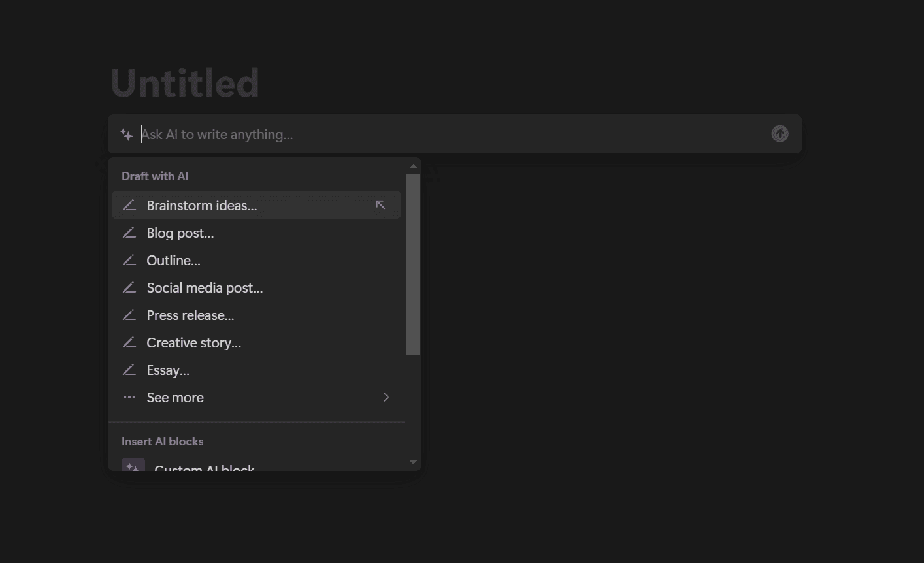This screenshot has height=563, width=924.
Task: Click the pencil icon beside Brainstorm ideas
Action: 129,205
